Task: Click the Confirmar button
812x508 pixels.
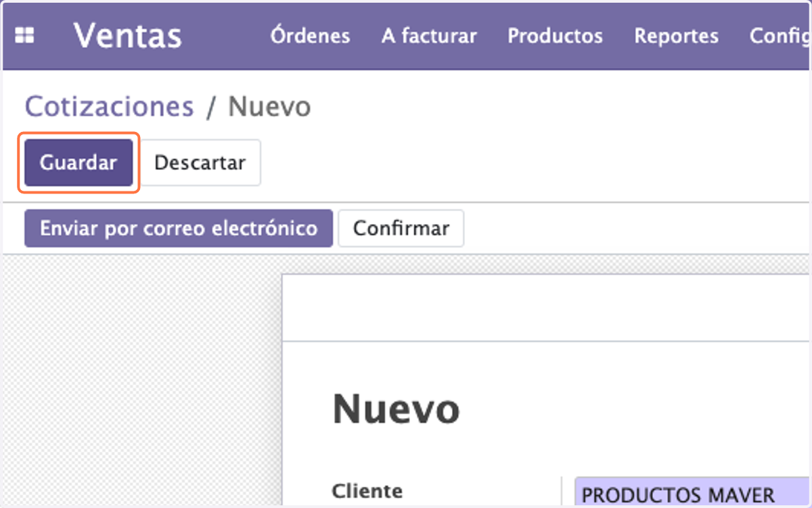Action: coord(401,228)
